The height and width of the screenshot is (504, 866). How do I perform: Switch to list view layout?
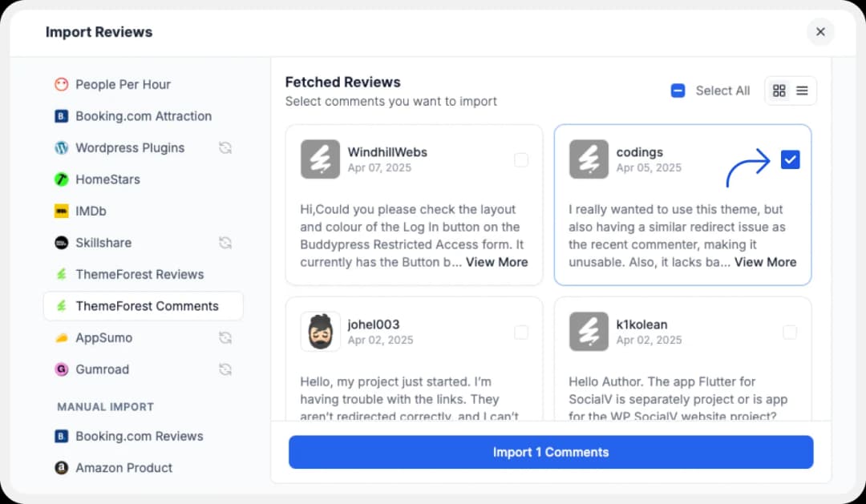pos(802,91)
